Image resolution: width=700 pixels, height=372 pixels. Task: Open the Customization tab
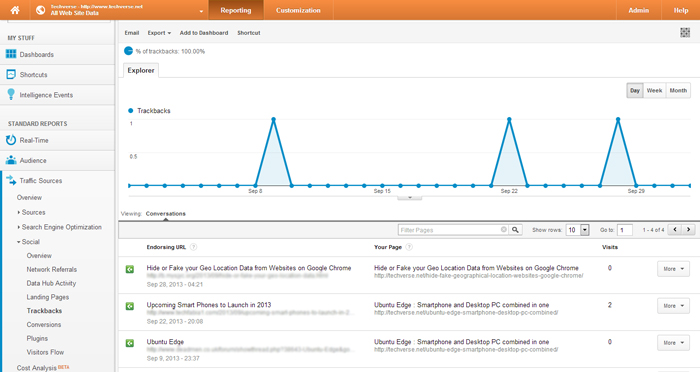point(298,10)
